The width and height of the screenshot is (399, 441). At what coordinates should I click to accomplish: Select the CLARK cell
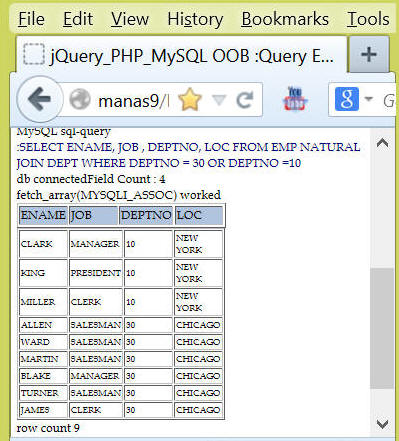pyautogui.click(x=43, y=244)
